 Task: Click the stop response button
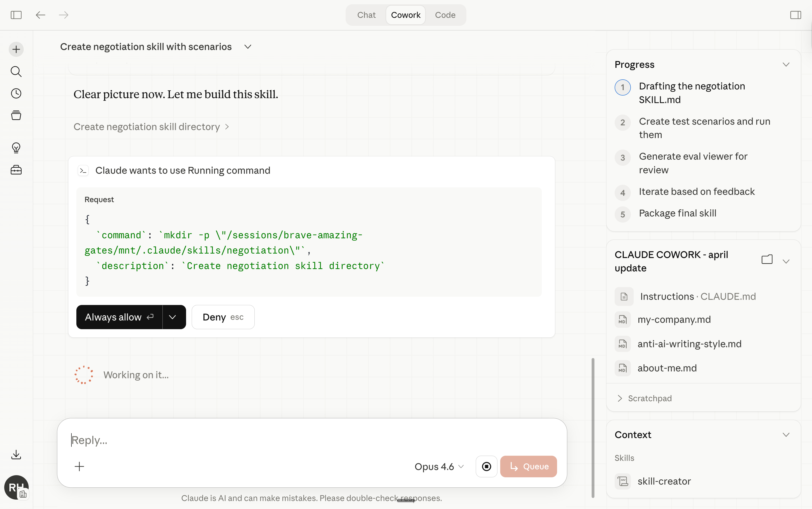pos(486,466)
